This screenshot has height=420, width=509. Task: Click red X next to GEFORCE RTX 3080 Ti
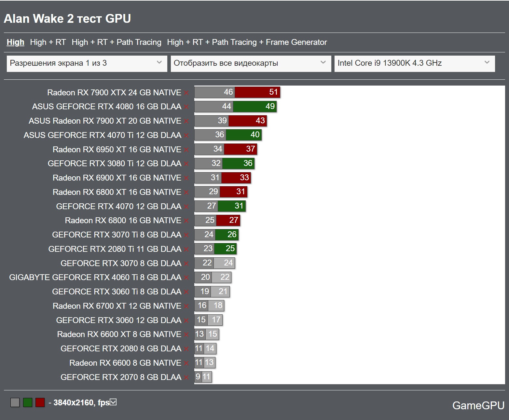click(186, 164)
